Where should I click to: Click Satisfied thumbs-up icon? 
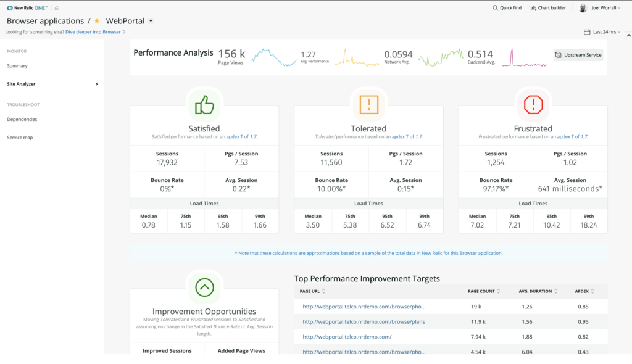pos(204,105)
